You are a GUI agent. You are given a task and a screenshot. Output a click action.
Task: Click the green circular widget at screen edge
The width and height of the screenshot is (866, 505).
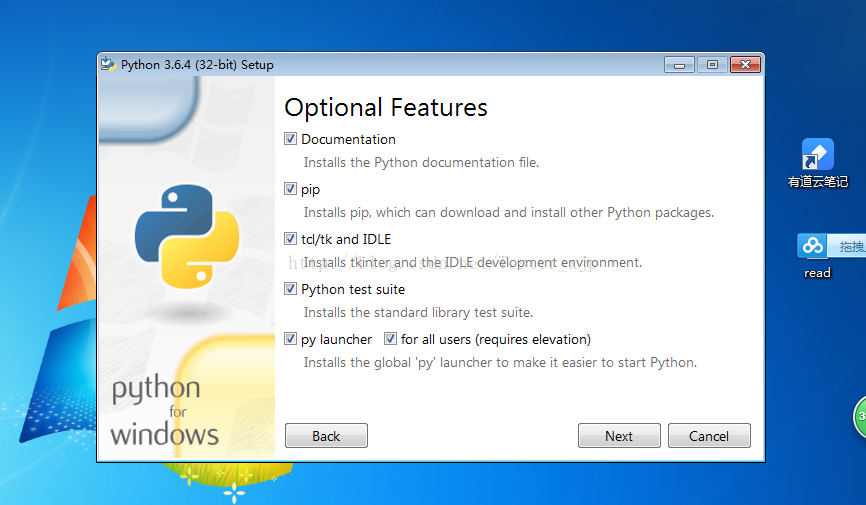click(x=860, y=417)
